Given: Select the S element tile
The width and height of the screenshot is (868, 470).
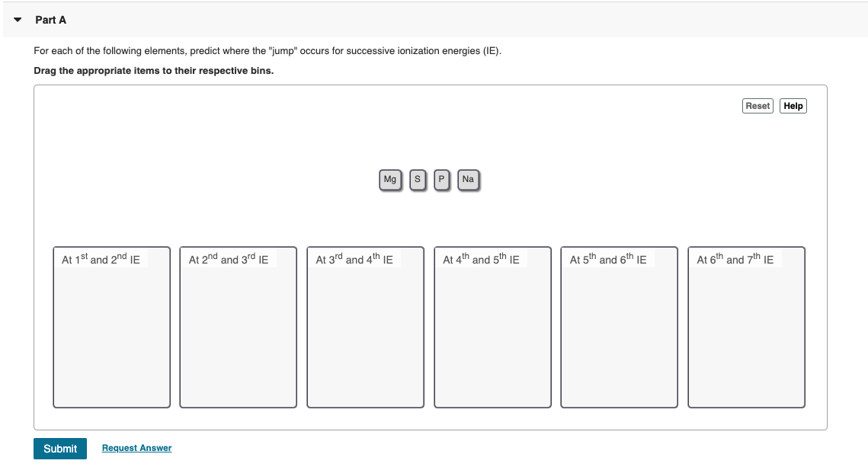Looking at the screenshot, I should [416, 179].
